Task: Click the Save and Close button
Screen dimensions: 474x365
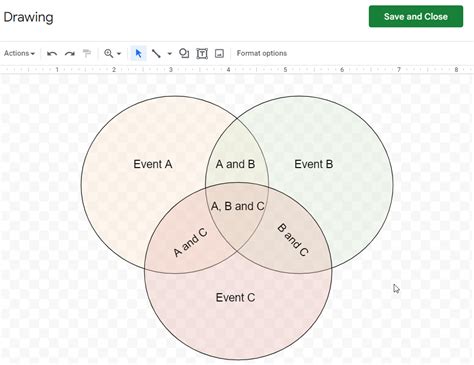Action: (416, 16)
